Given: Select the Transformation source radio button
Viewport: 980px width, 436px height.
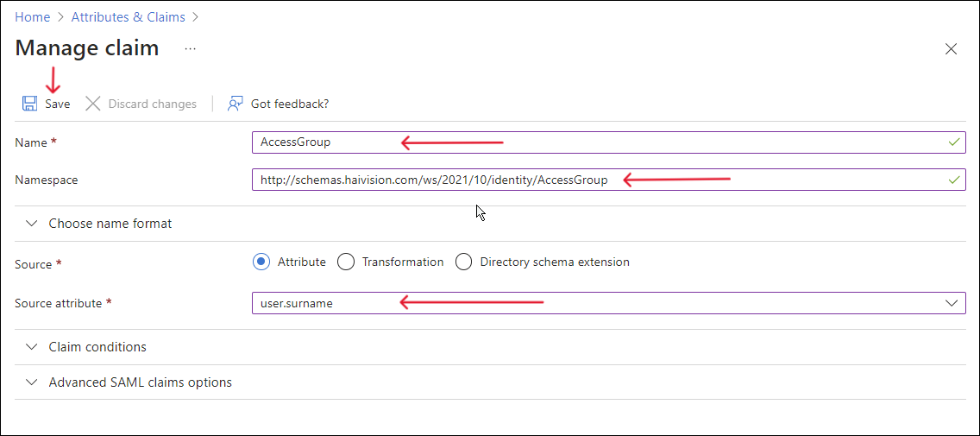Looking at the screenshot, I should (x=346, y=262).
